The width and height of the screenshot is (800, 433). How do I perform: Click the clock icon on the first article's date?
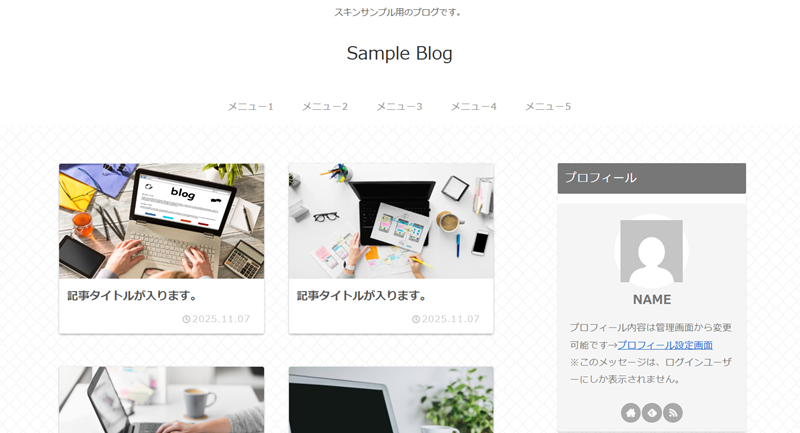pyautogui.click(x=186, y=319)
